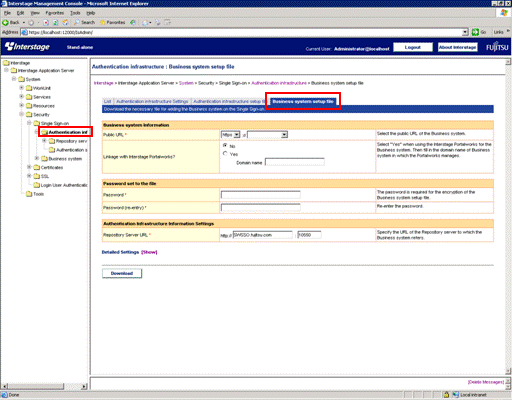
Task: Click the Services folder icon
Action: [x=29, y=97]
